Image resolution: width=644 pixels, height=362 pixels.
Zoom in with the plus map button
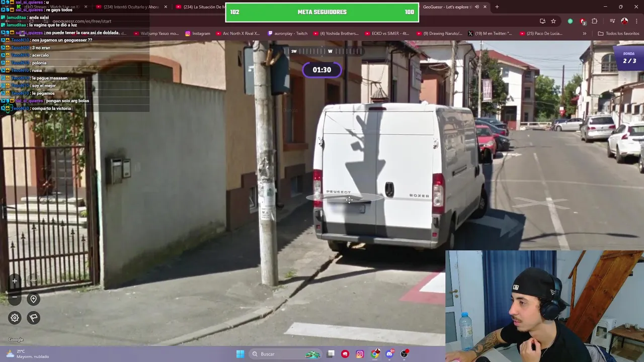click(x=15, y=281)
